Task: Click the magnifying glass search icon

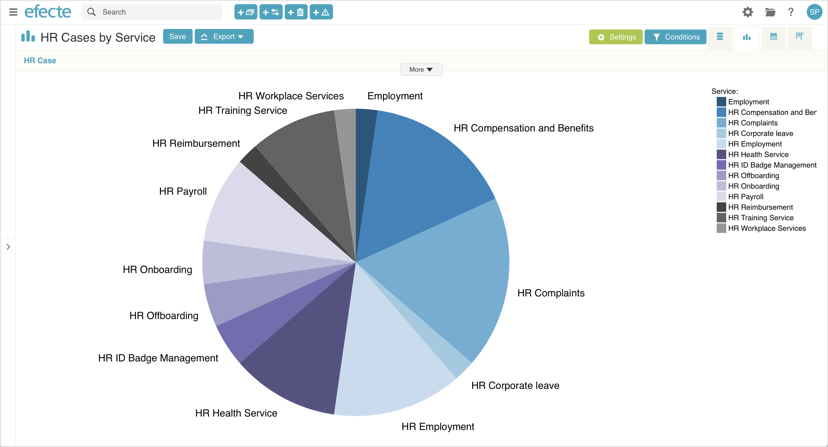Action: [91, 12]
